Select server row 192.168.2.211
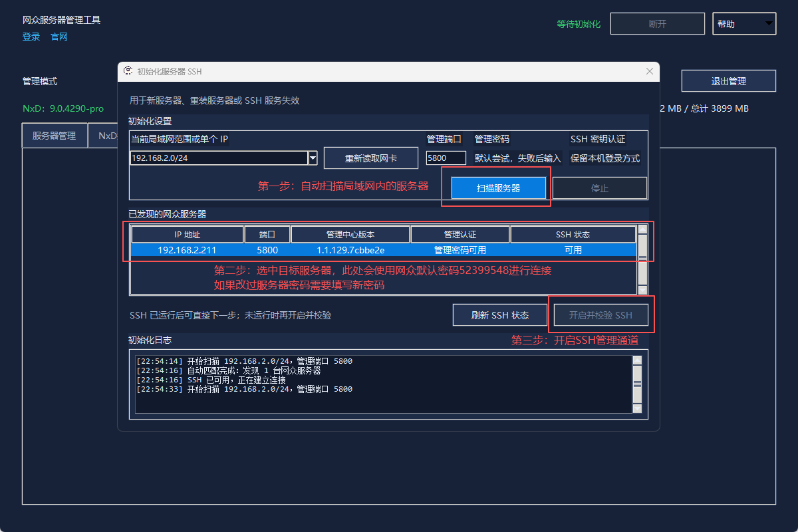The height and width of the screenshot is (532, 798). 384,250
